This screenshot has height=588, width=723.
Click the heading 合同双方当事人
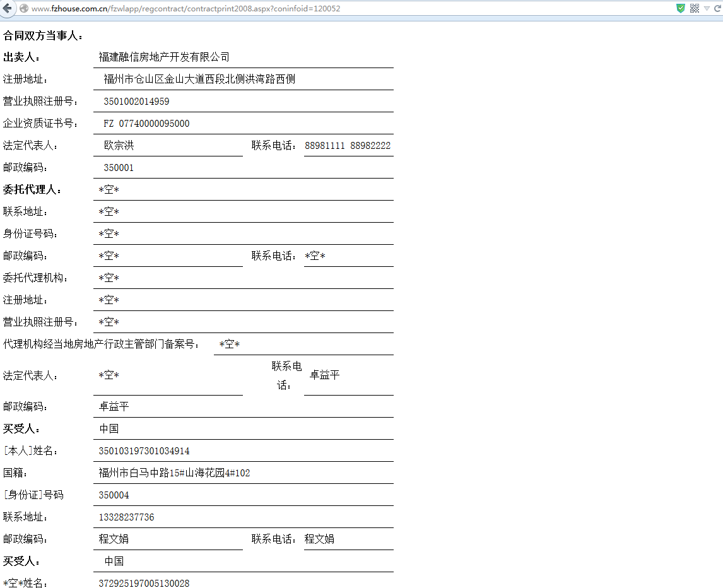coord(43,36)
